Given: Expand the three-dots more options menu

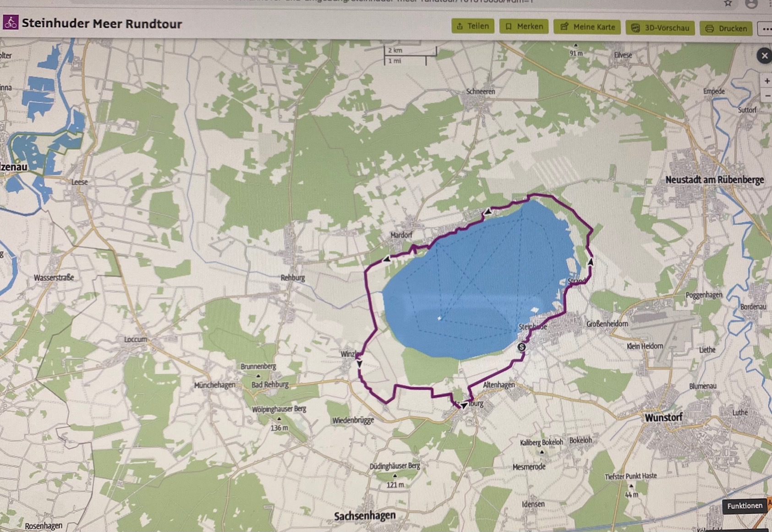Looking at the screenshot, I should click(766, 29).
